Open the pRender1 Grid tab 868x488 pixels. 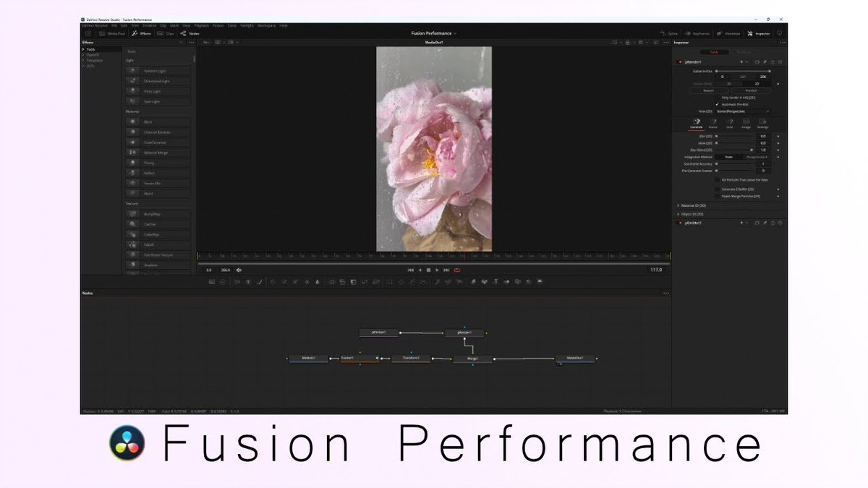[729, 124]
